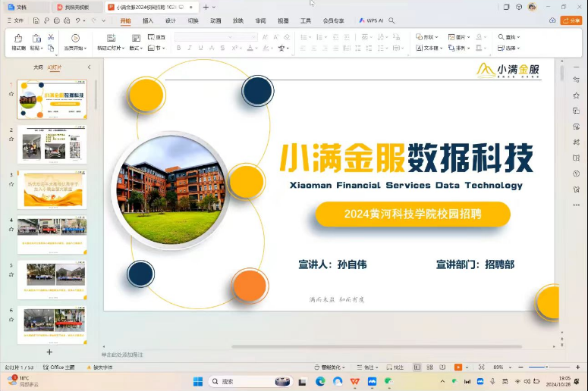Screen dimensions: 588x391
Task: Expand the Select (选择) dropdown
Action: [518, 48]
